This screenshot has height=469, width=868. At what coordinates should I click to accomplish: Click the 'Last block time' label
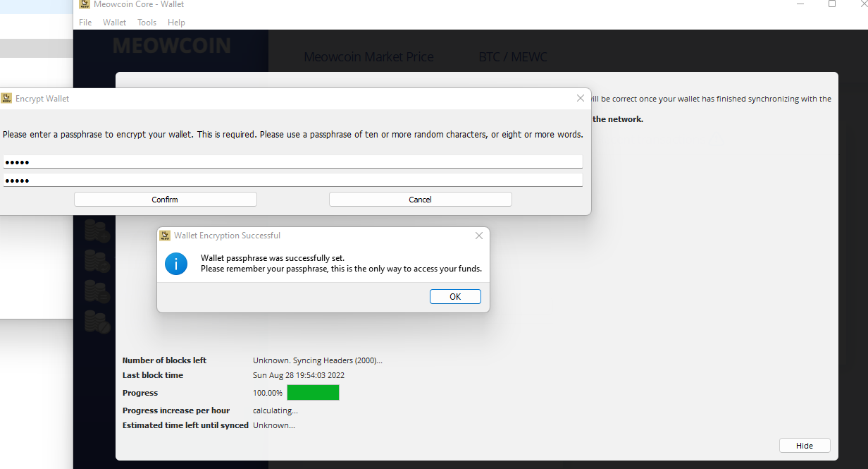153,376
